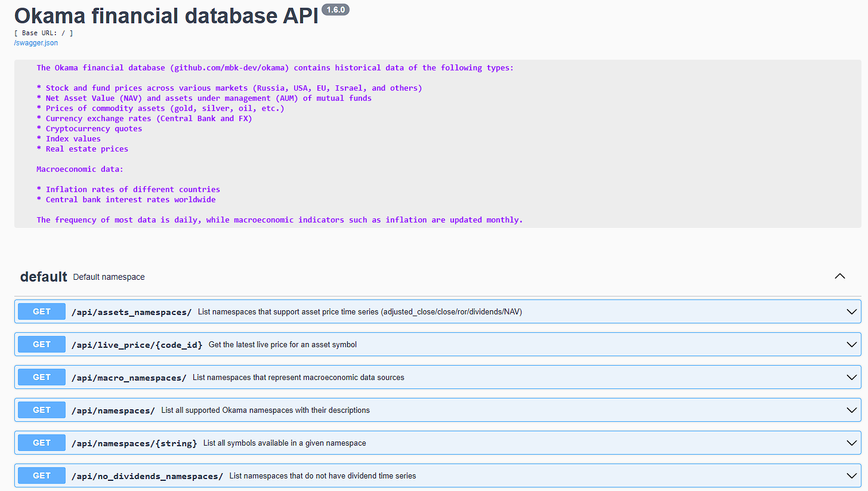
Task: Expand macro_namespaces endpoint using its chevron
Action: pyautogui.click(x=851, y=377)
